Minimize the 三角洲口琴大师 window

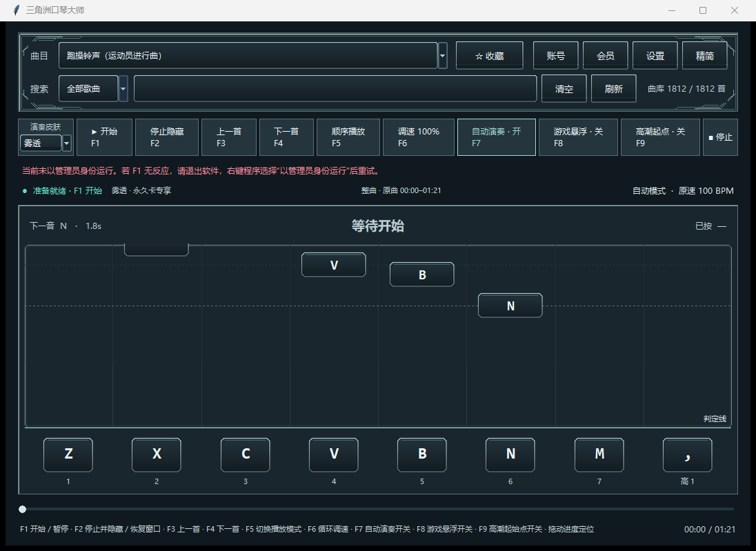click(672, 10)
